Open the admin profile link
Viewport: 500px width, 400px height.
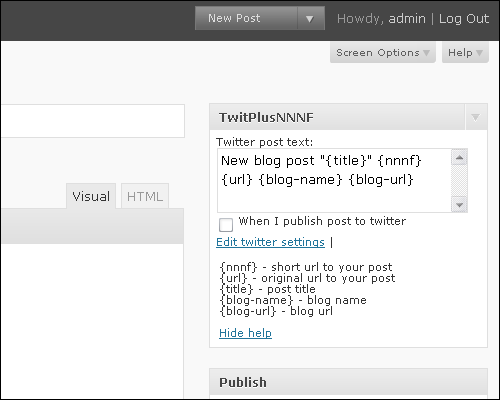point(407,19)
